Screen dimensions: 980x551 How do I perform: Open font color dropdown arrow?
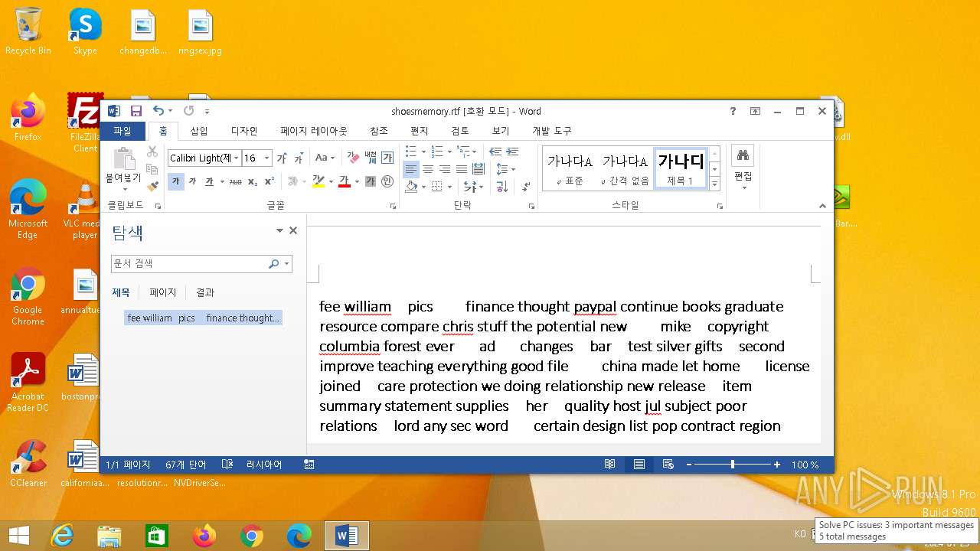[x=357, y=181]
